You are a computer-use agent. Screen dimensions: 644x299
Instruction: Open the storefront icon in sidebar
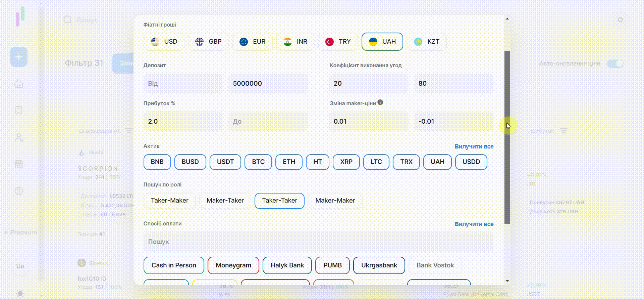coord(19,164)
